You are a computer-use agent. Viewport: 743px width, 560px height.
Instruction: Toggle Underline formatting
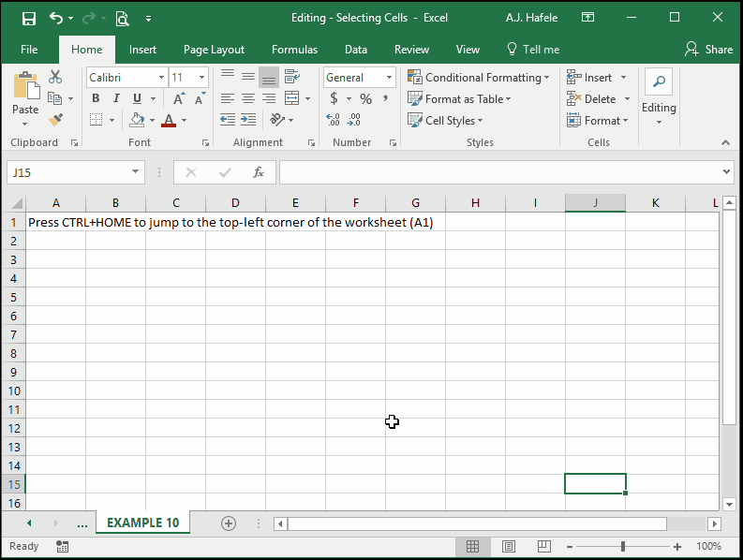(137, 98)
